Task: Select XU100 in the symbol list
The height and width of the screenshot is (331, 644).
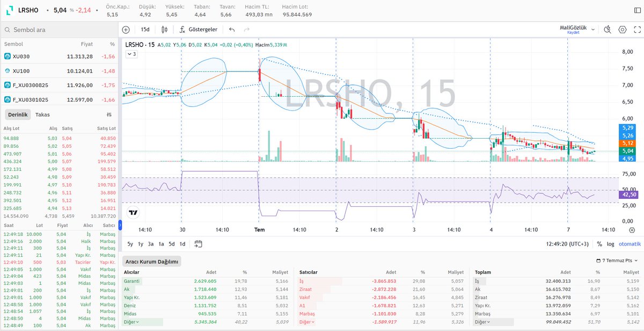Action: coord(60,70)
